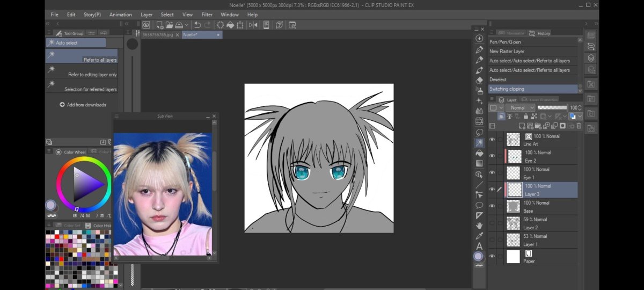Adjust layer opacity stepper arrows
The image size is (644, 290).
point(580,107)
